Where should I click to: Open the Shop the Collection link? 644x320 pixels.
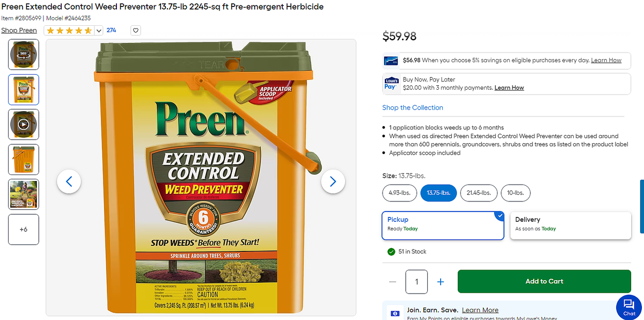coord(413,107)
